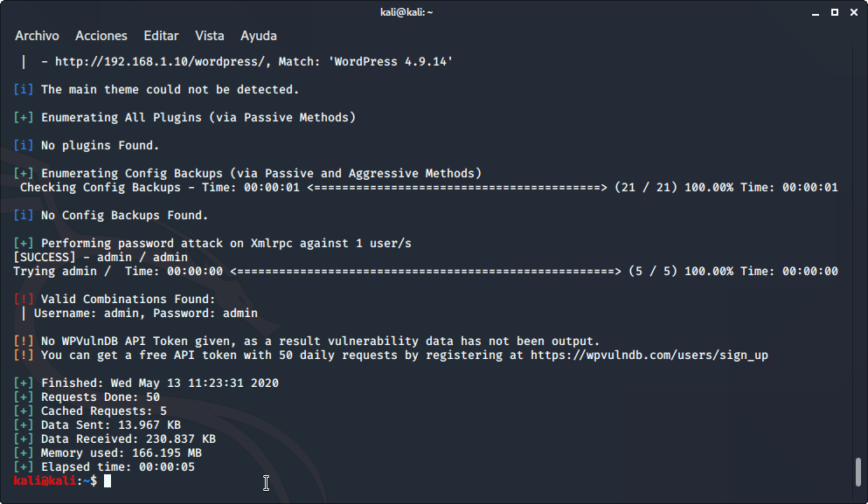This screenshot has width=868, height=504.
Task: Open the Ayuda menu
Action: point(259,36)
